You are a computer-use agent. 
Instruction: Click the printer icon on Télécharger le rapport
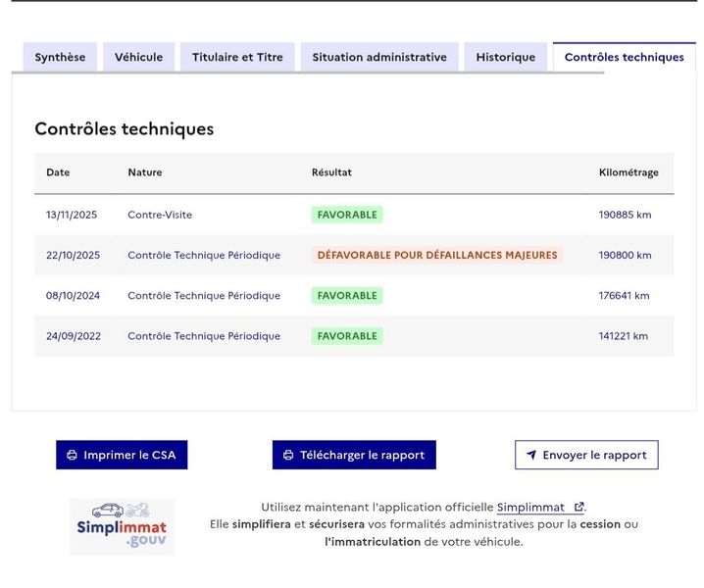[x=288, y=455]
